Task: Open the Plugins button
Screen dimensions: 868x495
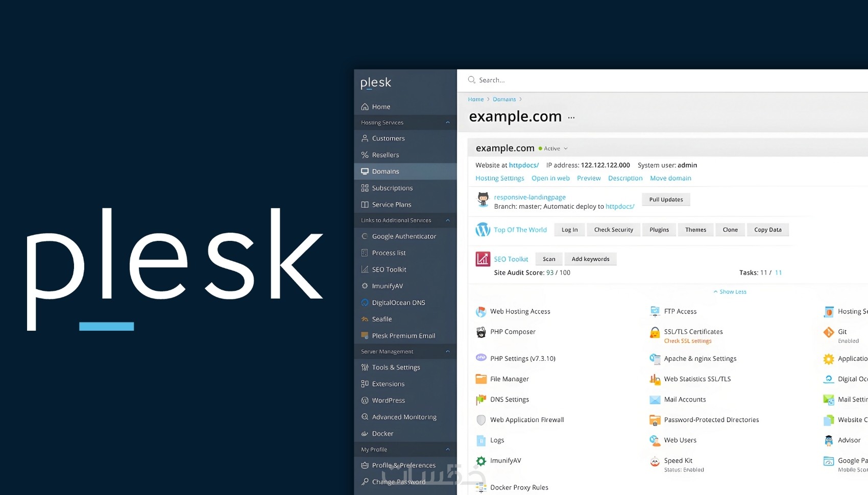Action: tap(659, 230)
